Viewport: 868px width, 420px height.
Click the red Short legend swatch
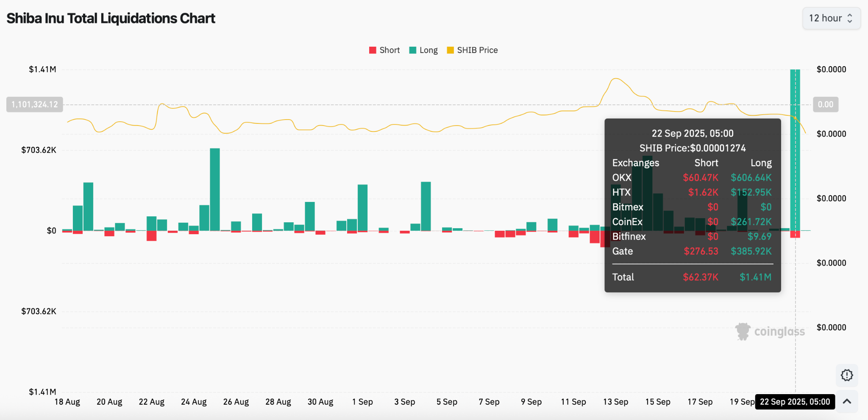(x=373, y=50)
